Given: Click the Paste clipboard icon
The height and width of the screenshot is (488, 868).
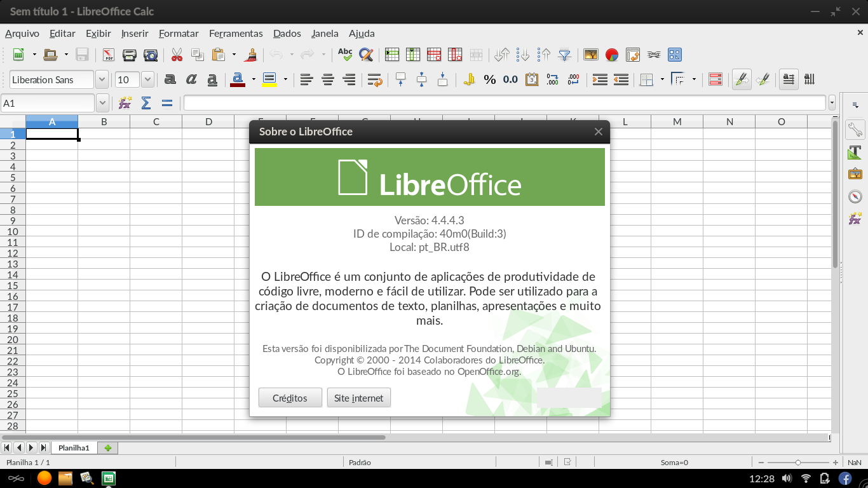Looking at the screenshot, I should (x=219, y=55).
